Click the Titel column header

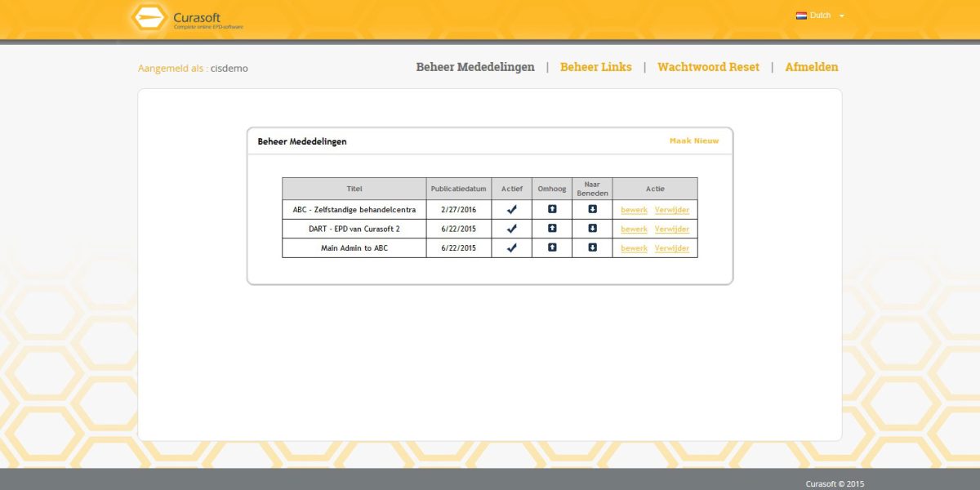[x=354, y=188]
